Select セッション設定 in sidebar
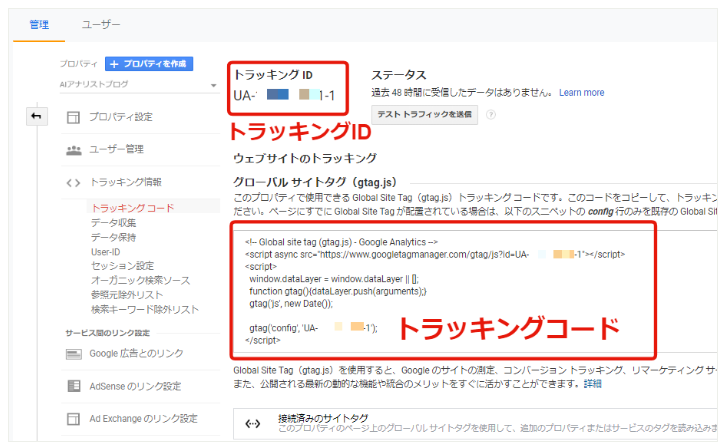This screenshot has height=448, width=722. pyautogui.click(x=122, y=266)
